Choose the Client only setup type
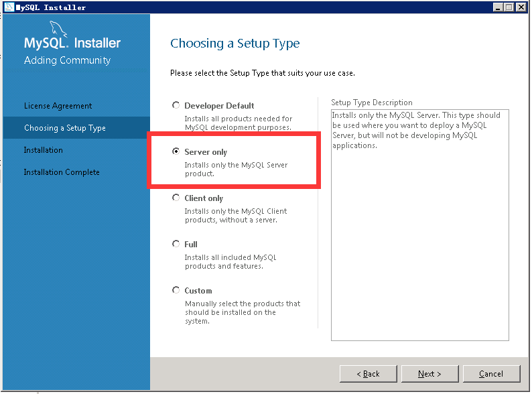Image resolution: width=532 pixels, height=394 pixels. 176,198
